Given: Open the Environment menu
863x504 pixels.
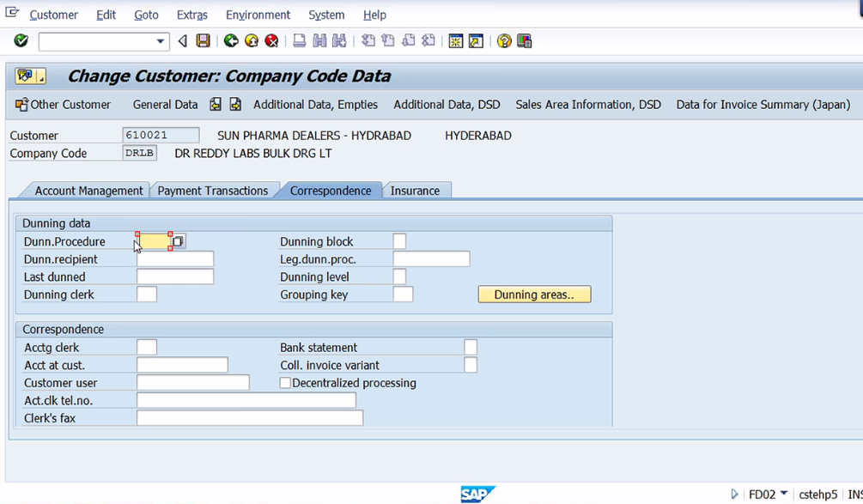Looking at the screenshot, I should [258, 15].
